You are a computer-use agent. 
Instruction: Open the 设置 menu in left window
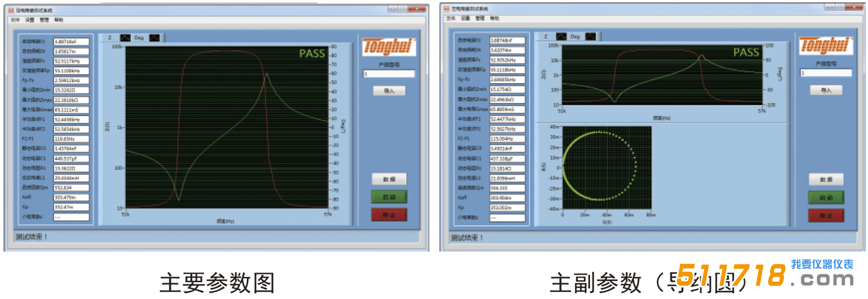coord(30,20)
